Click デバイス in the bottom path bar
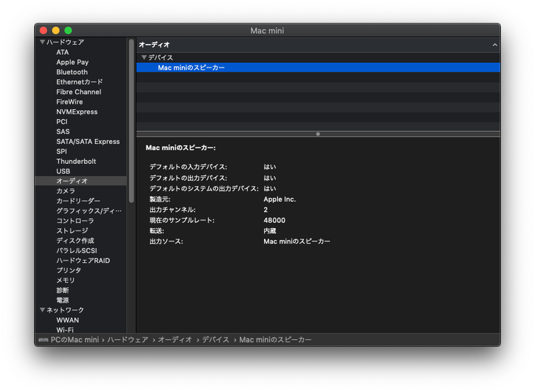This screenshot has height=392, width=535. (x=215, y=340)
